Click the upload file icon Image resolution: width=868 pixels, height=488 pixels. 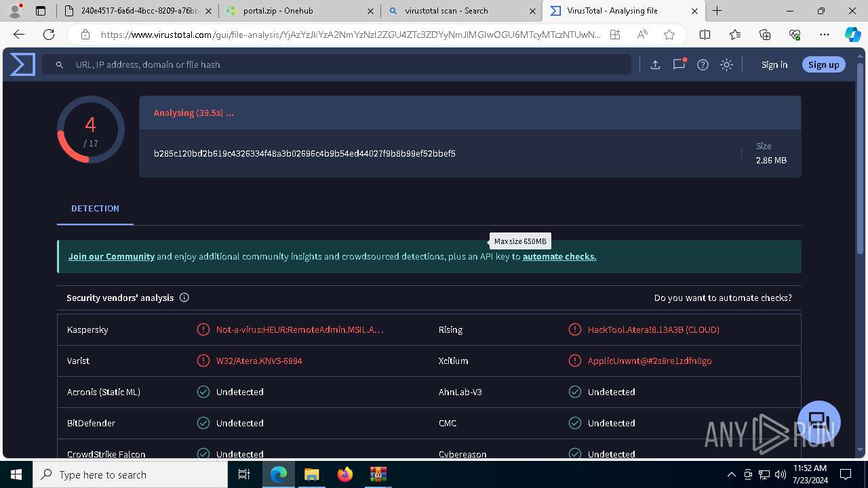click(655, 64)
